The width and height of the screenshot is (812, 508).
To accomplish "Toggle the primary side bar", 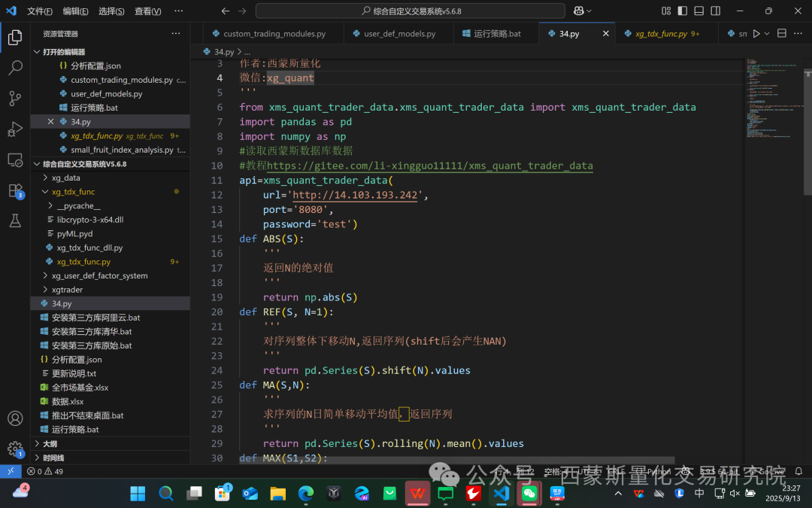I will point(683,11).
